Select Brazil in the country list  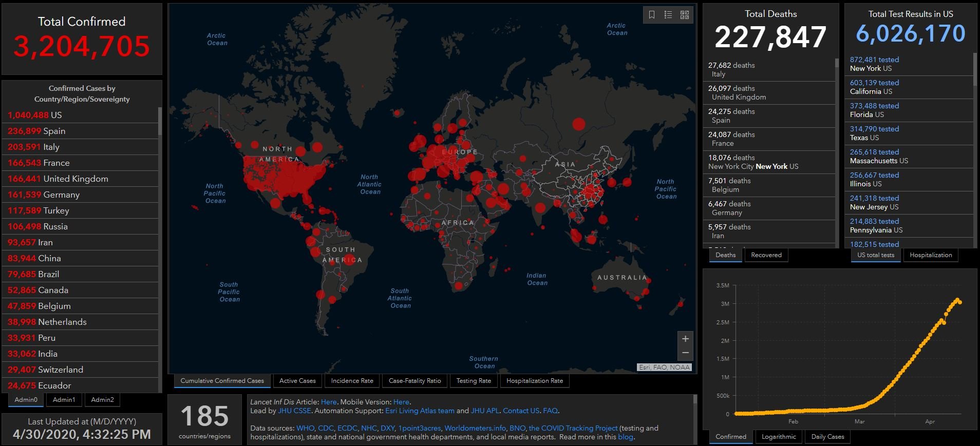coord(81,274)
